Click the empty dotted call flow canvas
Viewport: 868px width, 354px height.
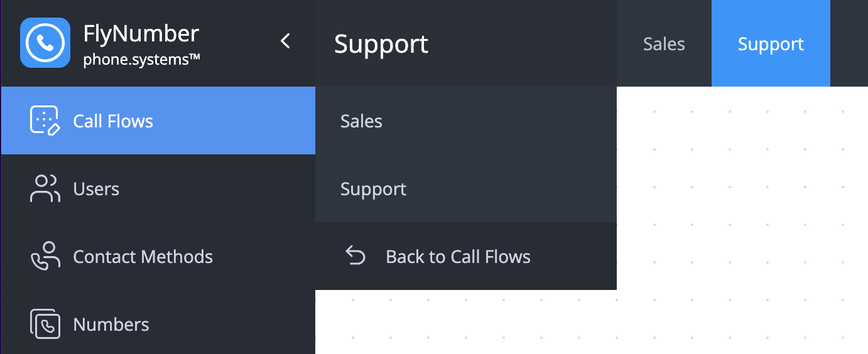(x=741, y=220)
